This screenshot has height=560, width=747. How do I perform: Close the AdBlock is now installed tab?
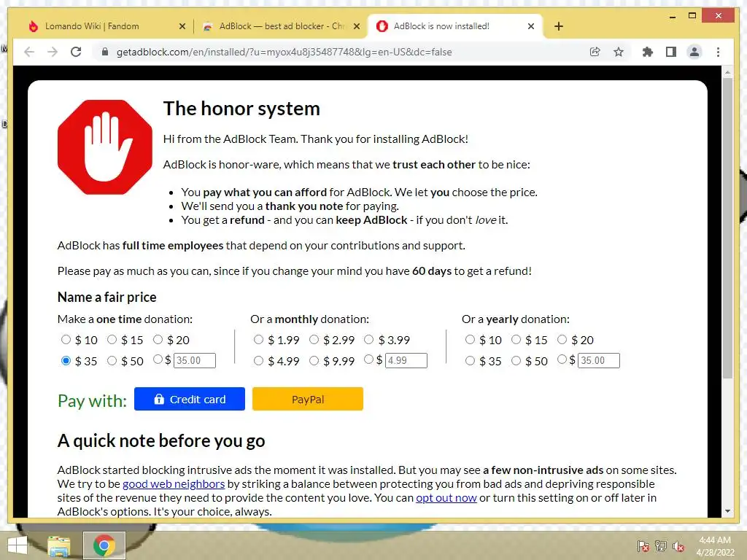tap(531, 26)
